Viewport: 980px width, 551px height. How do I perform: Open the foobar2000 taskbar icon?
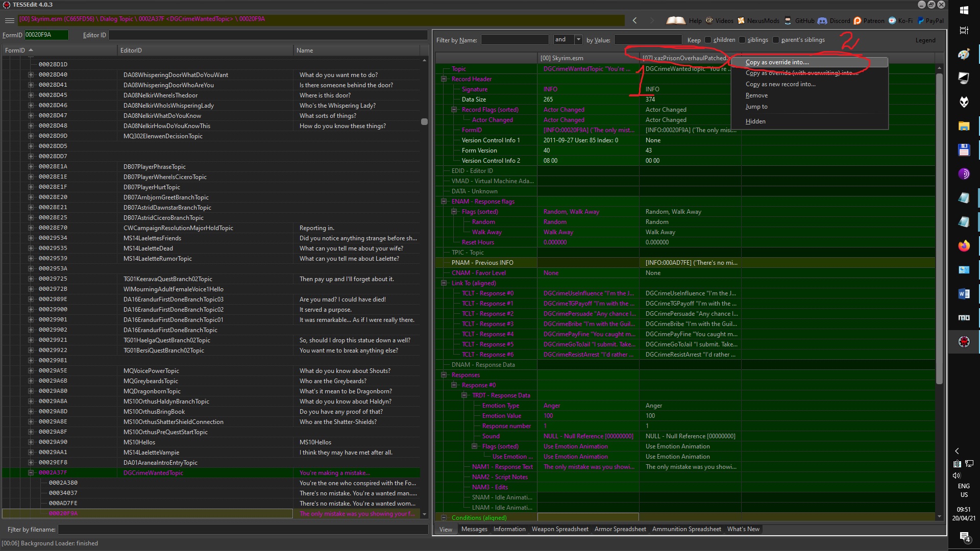[x=964, y=102]
